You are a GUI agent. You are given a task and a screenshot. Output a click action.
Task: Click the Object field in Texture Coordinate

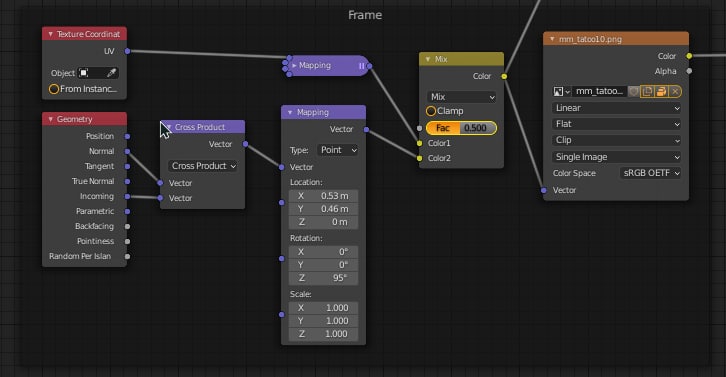tap(98, 73)
